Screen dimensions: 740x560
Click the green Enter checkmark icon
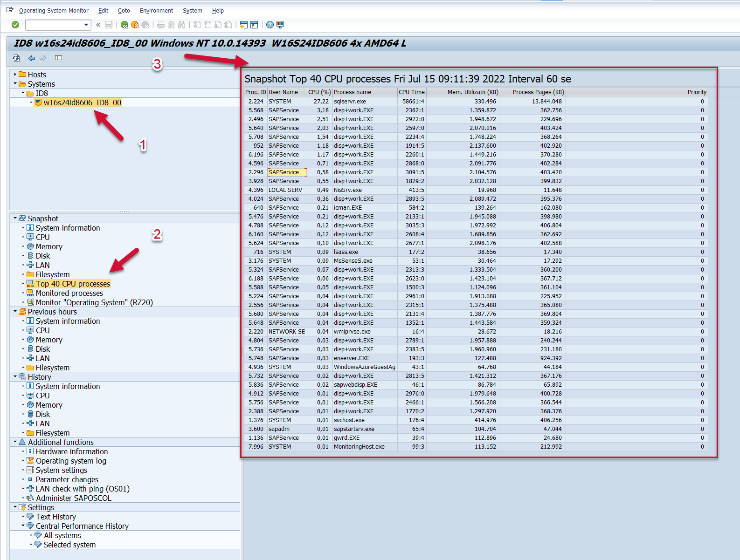pos(15,25)
